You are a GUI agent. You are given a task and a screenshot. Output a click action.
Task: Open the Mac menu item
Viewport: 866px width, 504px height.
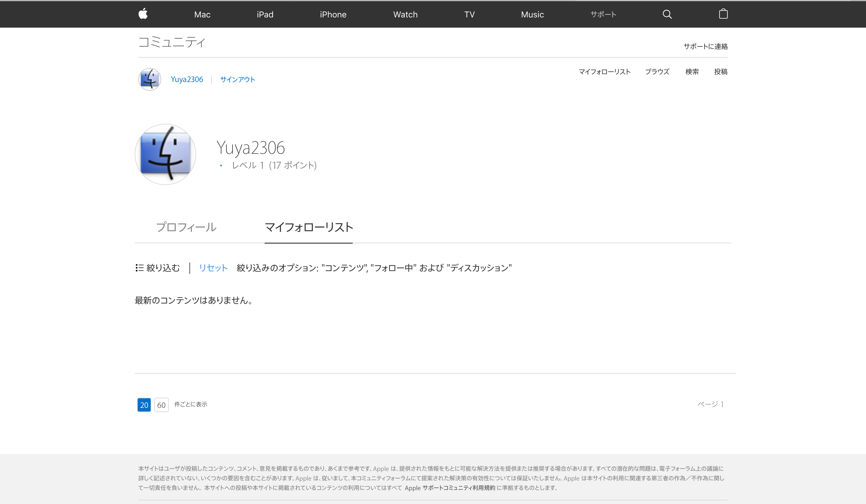(x=202, y=14)
